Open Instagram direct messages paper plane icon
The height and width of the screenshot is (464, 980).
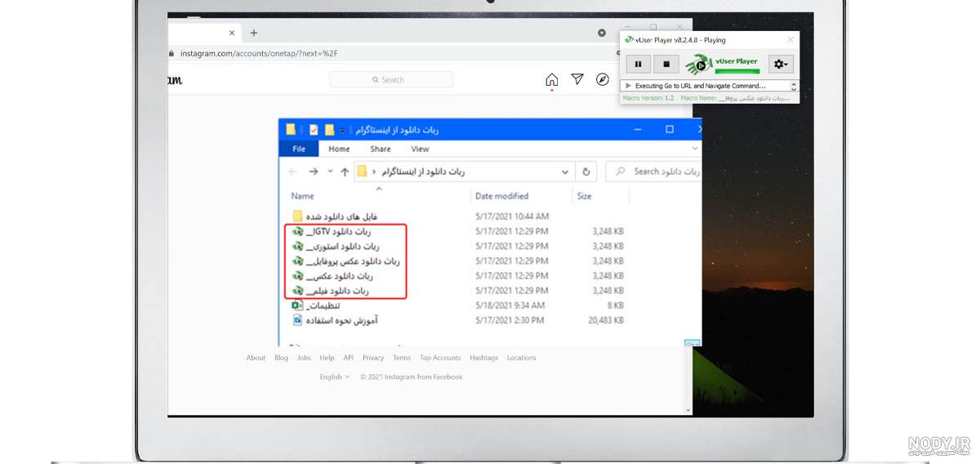point(577,79)
